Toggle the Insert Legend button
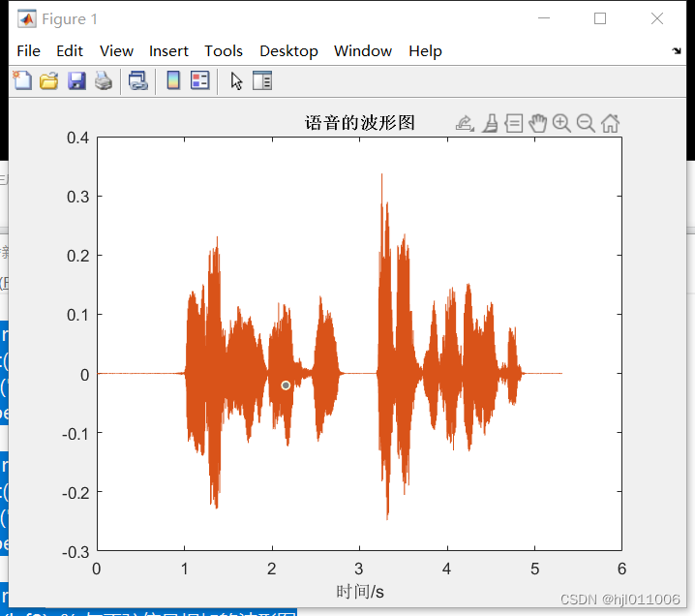This screenshot has height=616, width=695. (x=200, y=81)
